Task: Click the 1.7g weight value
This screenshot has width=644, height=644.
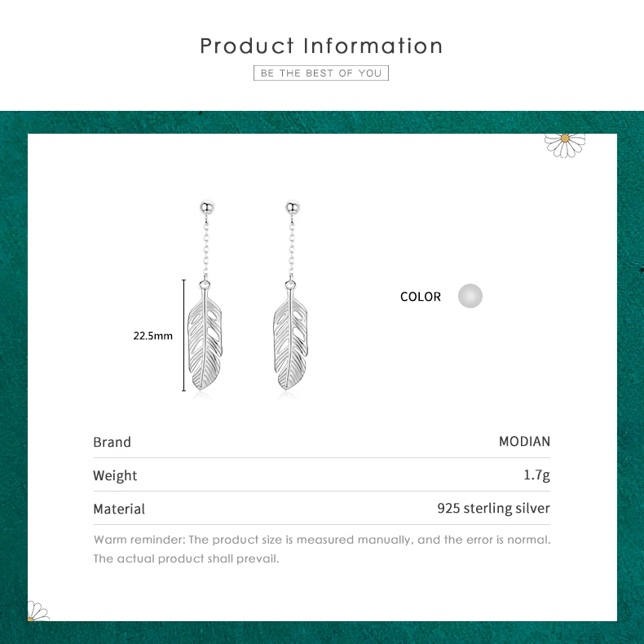Action: pyautogui.click(x=536, y=475)
